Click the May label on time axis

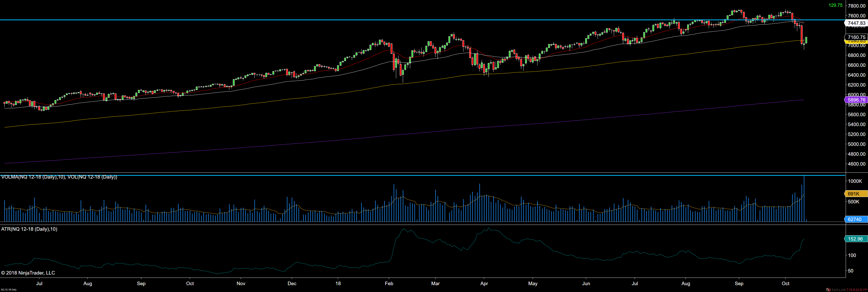[x=533, y=284]
